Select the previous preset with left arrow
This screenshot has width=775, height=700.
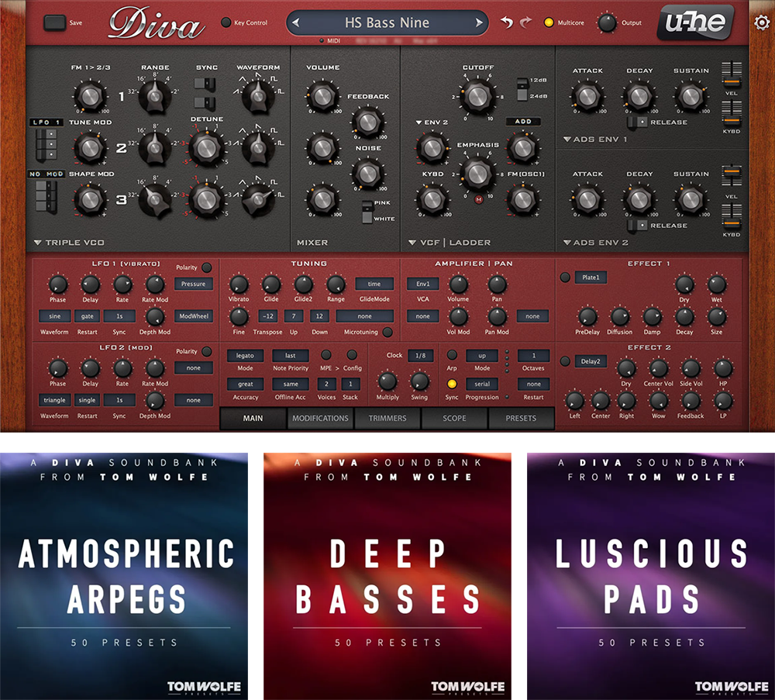(x=295, y=22)
